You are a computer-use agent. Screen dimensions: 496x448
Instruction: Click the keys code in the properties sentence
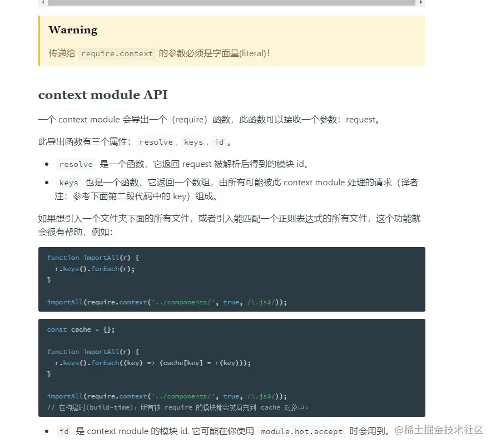[193, 142]
